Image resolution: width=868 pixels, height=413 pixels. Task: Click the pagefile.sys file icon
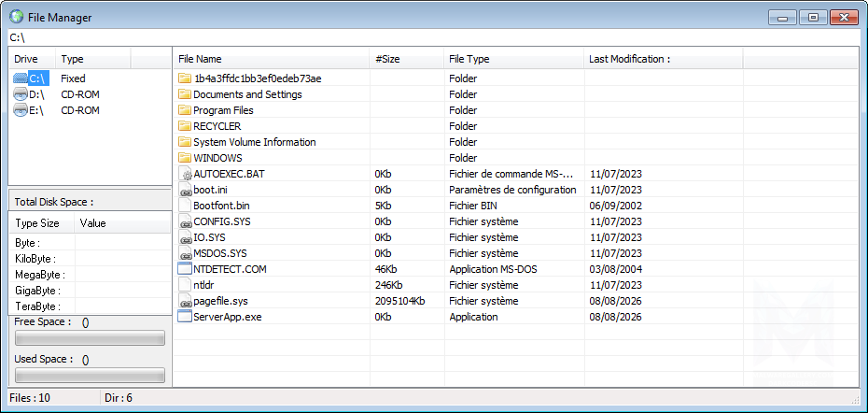(x=185, y=301)
